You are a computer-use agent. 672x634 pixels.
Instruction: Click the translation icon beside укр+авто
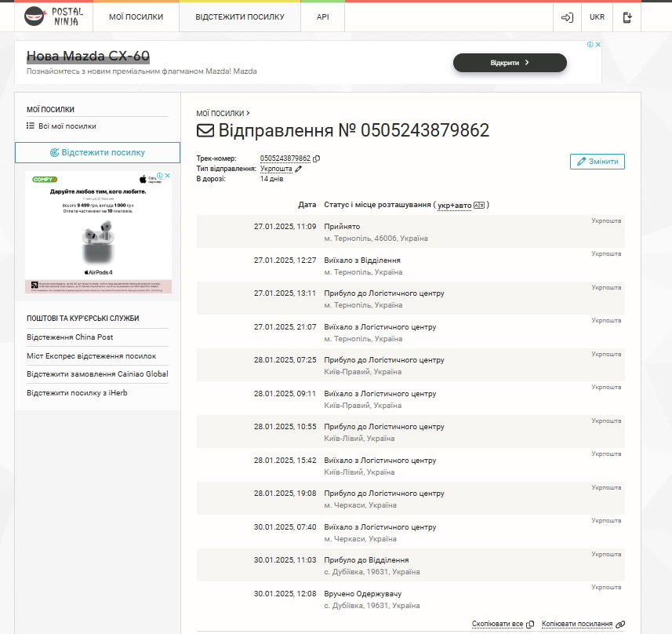(x=479, y=205)
